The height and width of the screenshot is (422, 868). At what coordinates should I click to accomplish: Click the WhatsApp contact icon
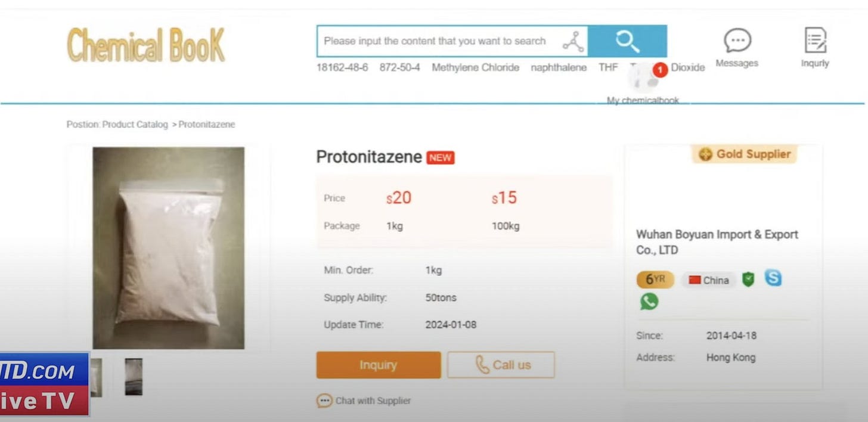tap(649, 301)
